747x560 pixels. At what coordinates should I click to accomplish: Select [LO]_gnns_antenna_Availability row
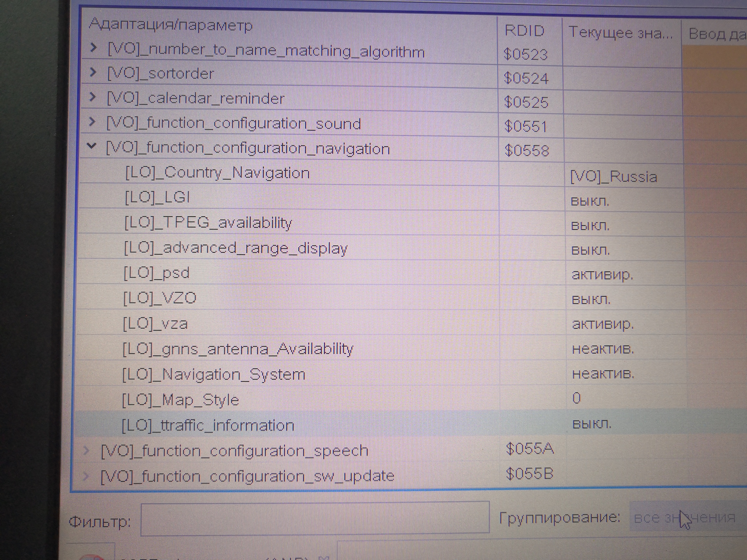tap(237, 349)
